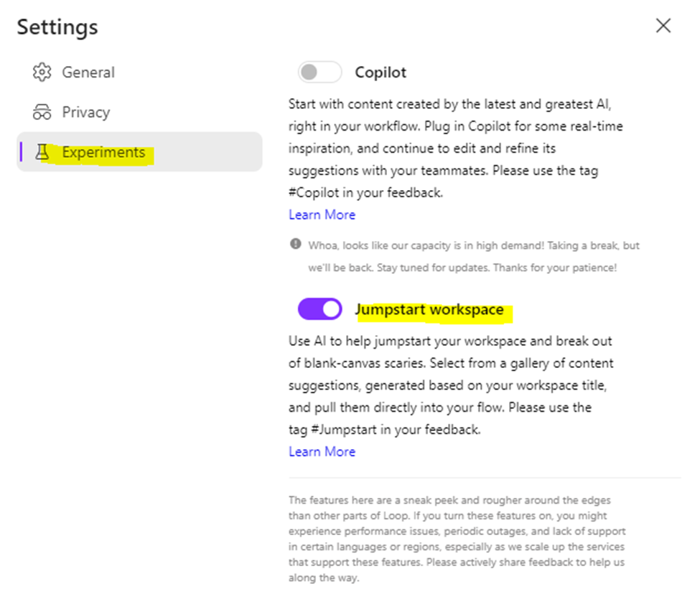
Task: Click the spy glasses icon beside Privacy
Action: [42, 113]
